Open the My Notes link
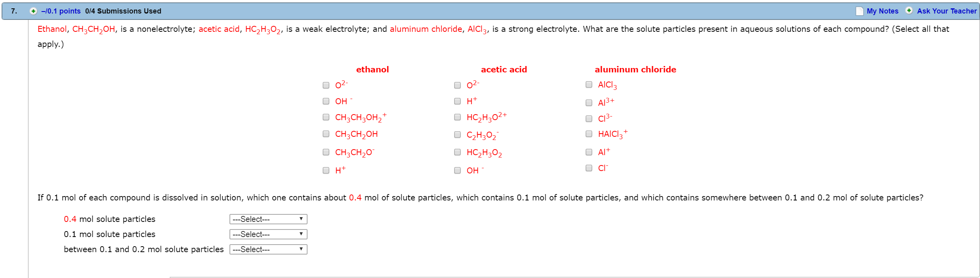980x278 pixels. click(x=882, y=11)
